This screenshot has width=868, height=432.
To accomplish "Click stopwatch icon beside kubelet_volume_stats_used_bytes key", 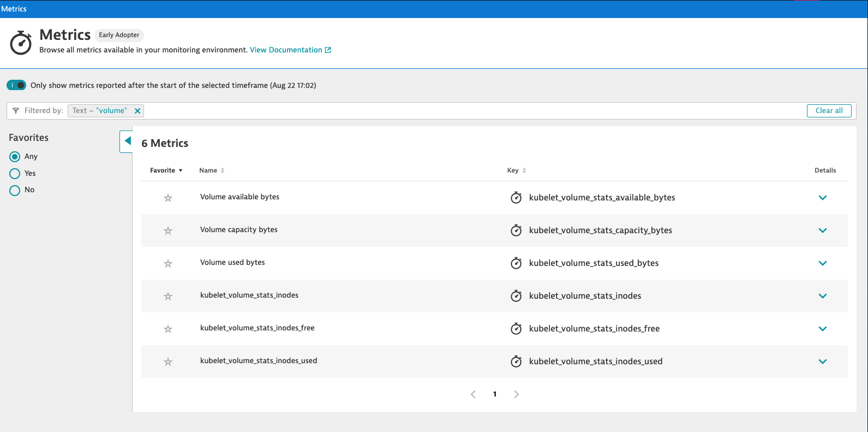I will pos(516,263).
